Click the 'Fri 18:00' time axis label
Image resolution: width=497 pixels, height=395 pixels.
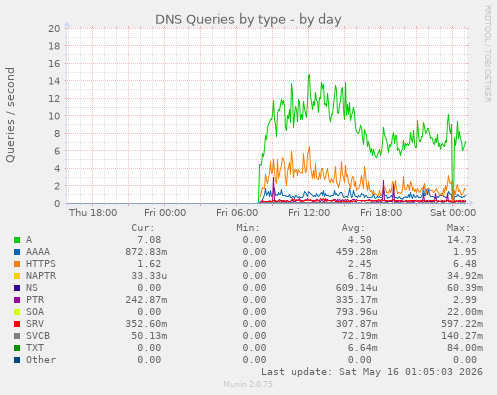click(381, 213)
